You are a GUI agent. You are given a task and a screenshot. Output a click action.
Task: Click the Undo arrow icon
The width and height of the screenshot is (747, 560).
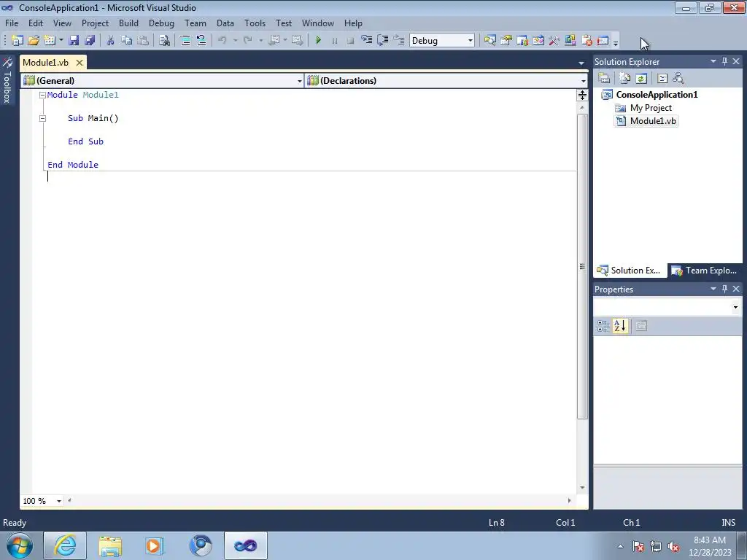point(222,41)
